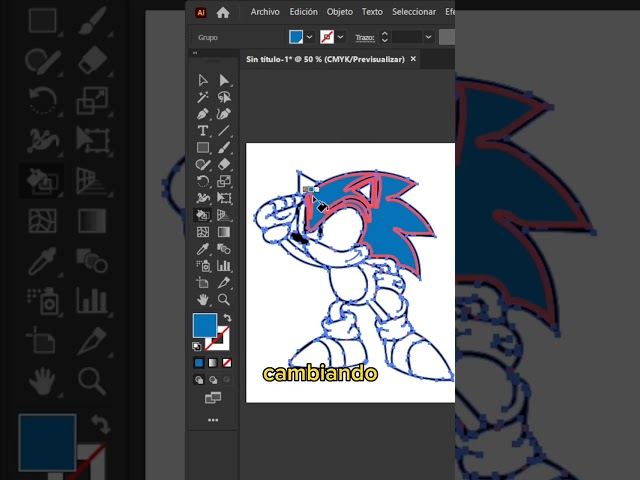This screenshot has width=640, height=480.
Task: Select the Direct Selection tool (solid arrow)
Action: point(224,80)
